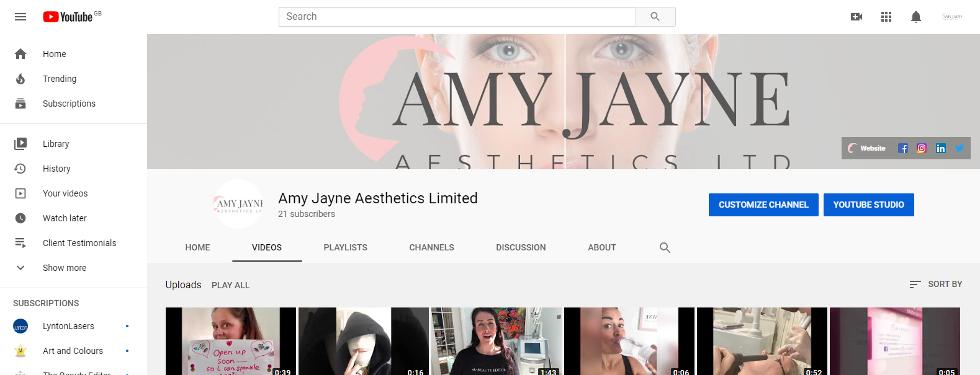Click the History clock icon
This screenshot has width=980, height=375.
click(20, 169)
